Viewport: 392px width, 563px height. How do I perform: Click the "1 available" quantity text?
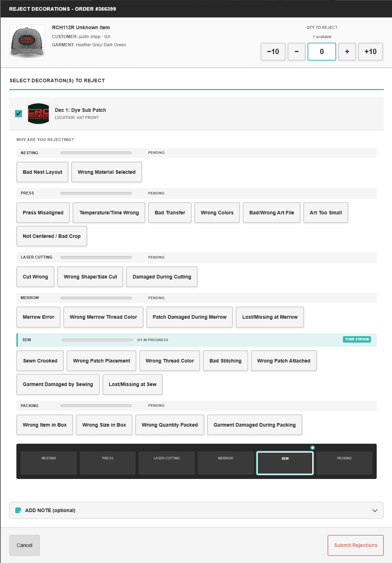coord(322,37)
